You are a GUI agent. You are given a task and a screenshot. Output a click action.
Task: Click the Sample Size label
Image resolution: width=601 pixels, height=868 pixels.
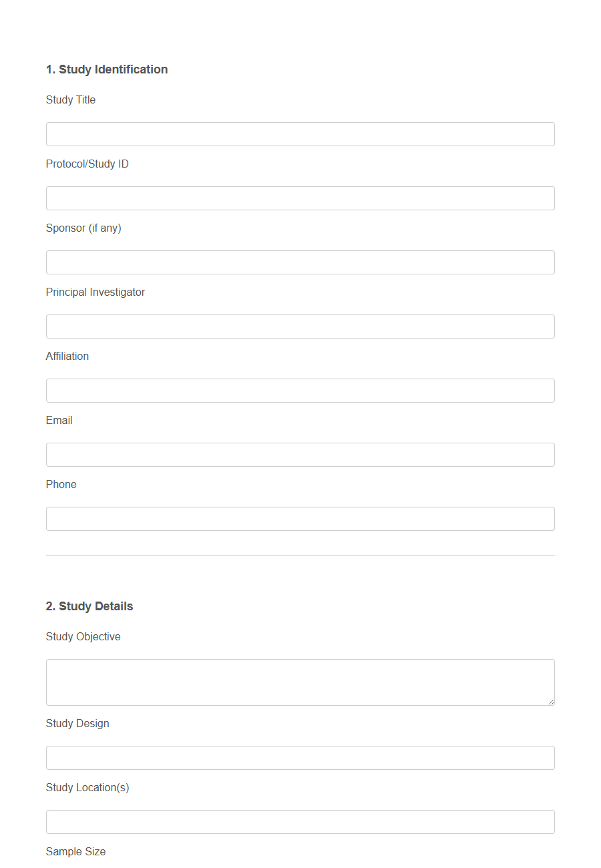pyautogui.click(x=75, y=851)
